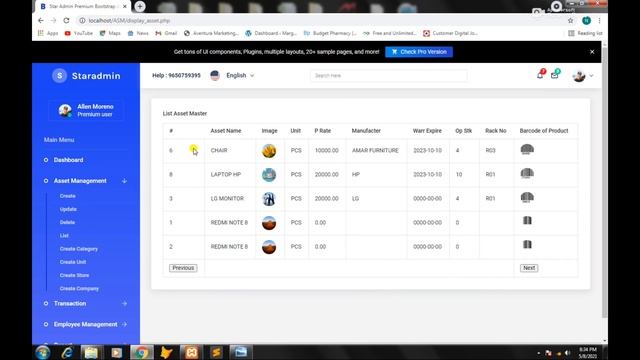640x360 pixels.
Task: Go to the Previous page of assets
Action: [x=183, y=268]
